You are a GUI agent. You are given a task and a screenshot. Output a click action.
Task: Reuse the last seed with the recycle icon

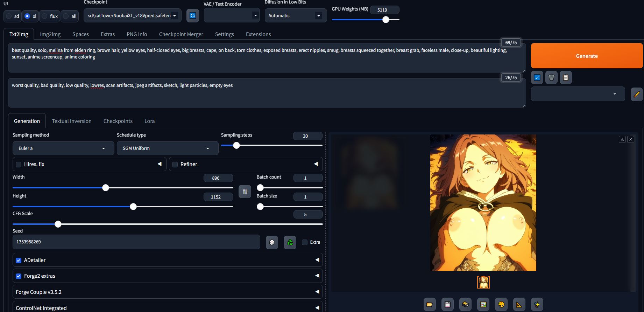tap(290, 242)
